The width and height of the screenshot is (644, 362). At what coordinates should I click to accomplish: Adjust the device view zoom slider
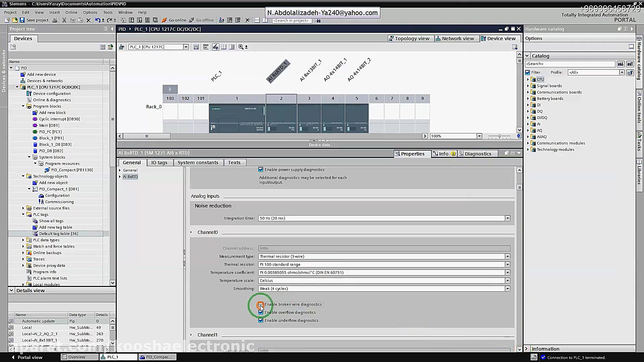click(x=499, y=136)
